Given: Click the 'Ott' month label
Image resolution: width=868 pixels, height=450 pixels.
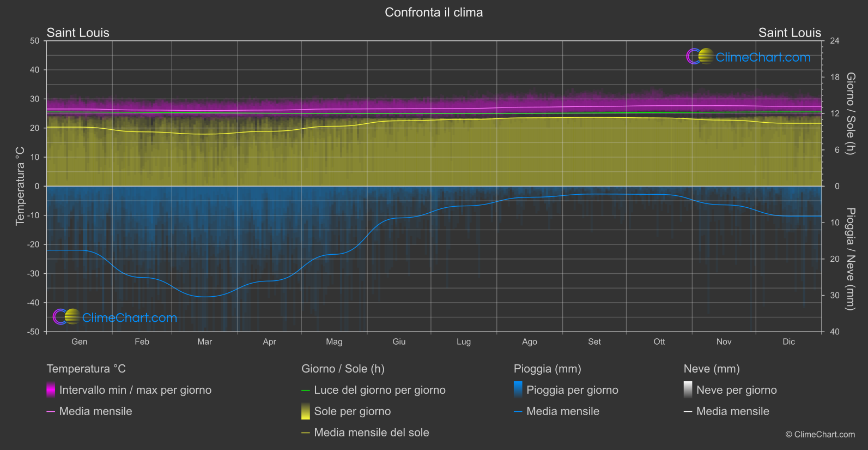Looking at the screenshot, I should [x=659, y=341].
